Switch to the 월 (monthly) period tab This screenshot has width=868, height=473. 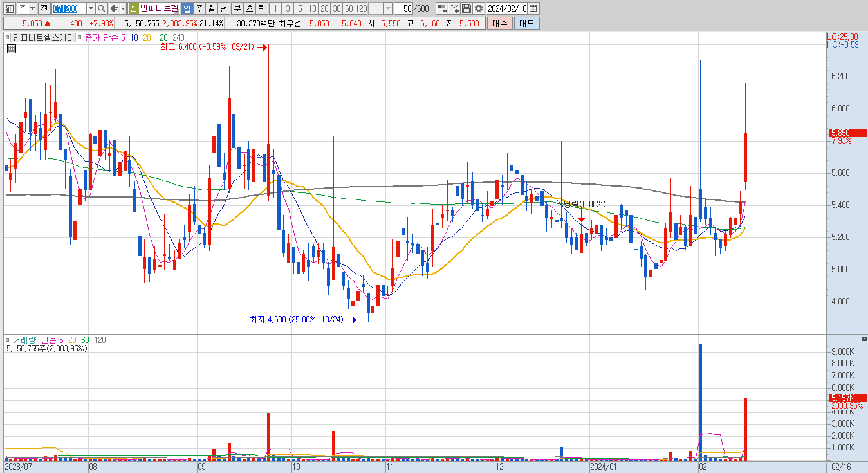tap(211, 8)
